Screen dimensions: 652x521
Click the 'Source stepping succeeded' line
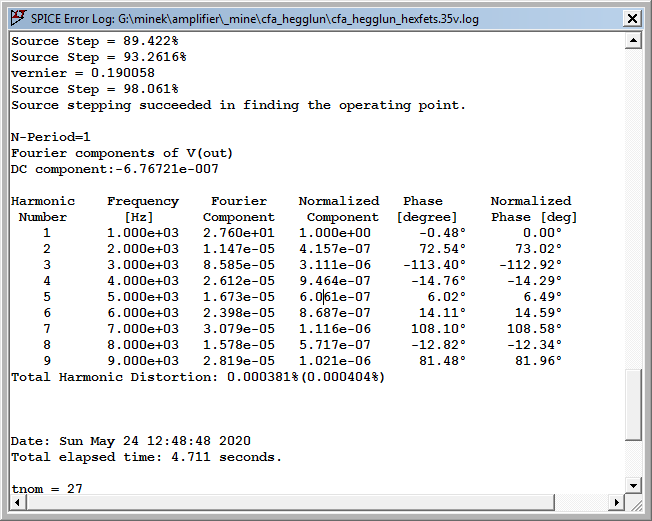click(x=238, y=105)
